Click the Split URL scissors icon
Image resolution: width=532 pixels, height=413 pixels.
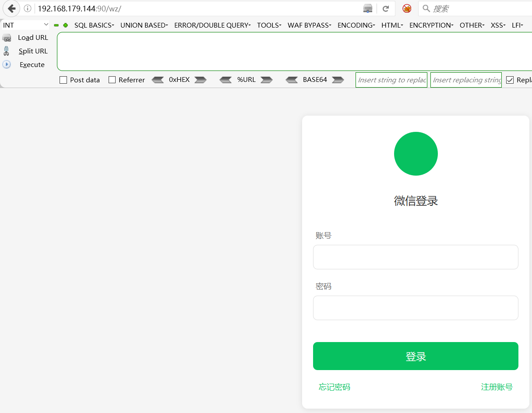coord(6,51)
